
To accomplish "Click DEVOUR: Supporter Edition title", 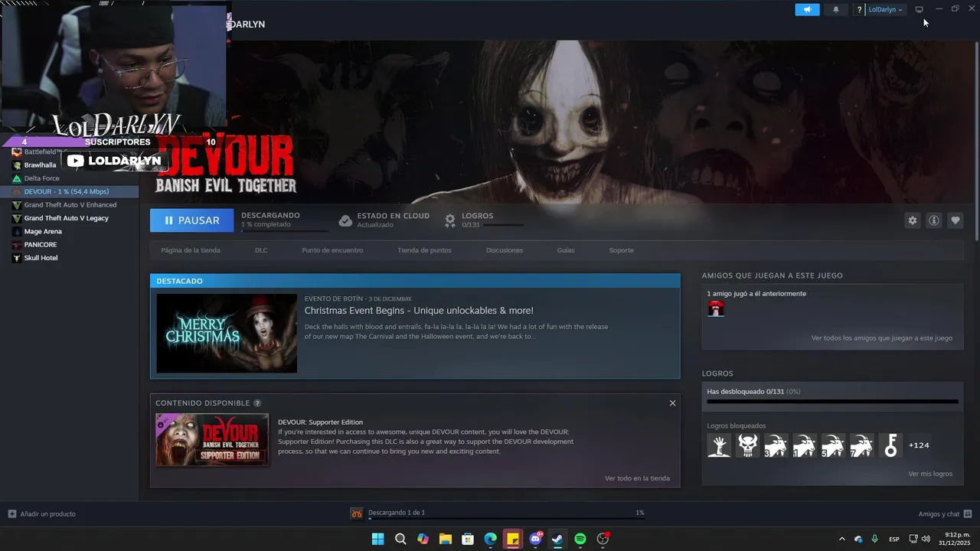I will (320, 422).
